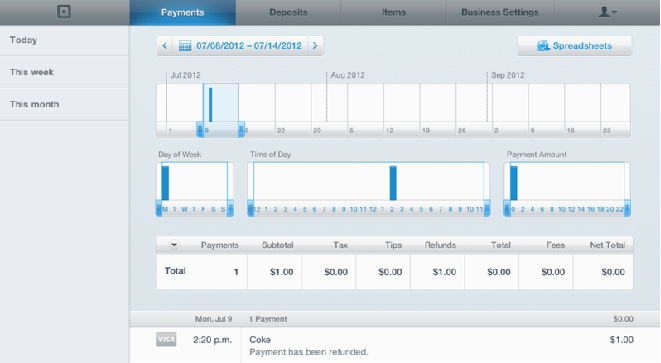Click Refunds total value $1.00

tap(444, 272)
